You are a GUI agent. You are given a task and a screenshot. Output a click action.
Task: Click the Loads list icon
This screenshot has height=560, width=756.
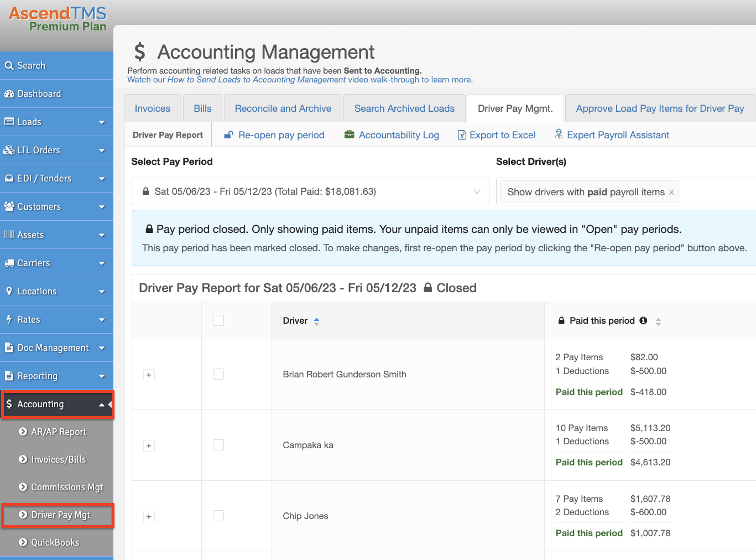9,122
